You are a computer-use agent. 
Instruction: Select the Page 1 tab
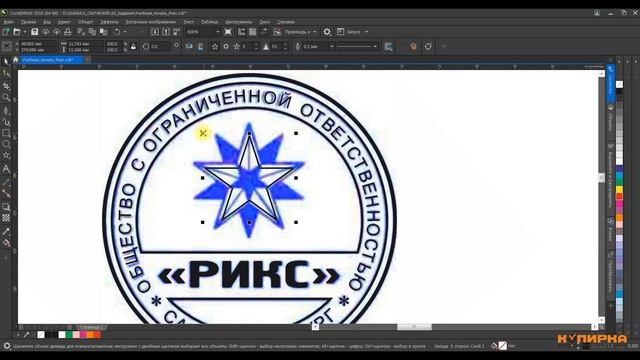pos(91,327)
